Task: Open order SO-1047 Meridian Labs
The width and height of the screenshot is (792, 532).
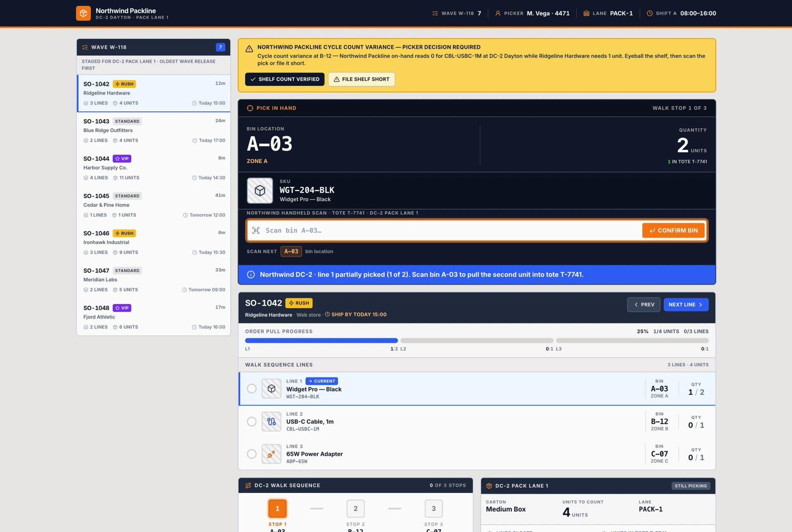Action: click(x=153, y=280)
